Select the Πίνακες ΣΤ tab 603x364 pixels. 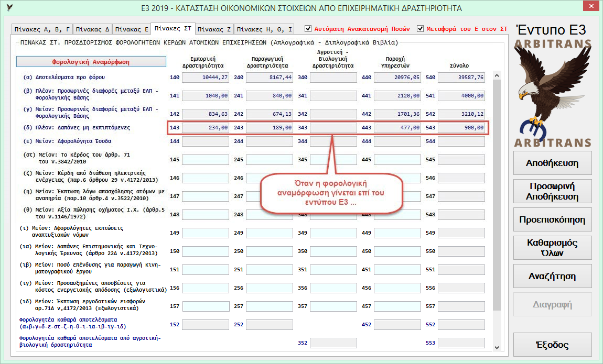pyautogui.click(x=173, y=28)
